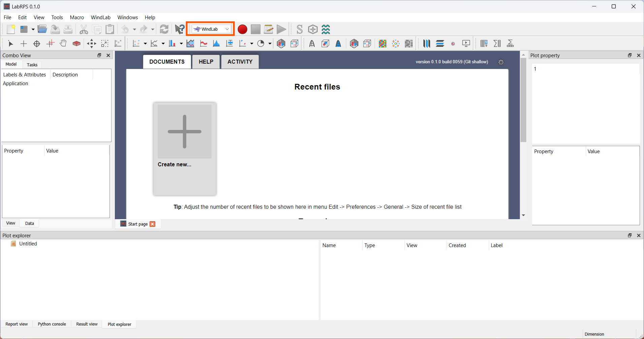Click the open folder icon

(x=42, y=29)
